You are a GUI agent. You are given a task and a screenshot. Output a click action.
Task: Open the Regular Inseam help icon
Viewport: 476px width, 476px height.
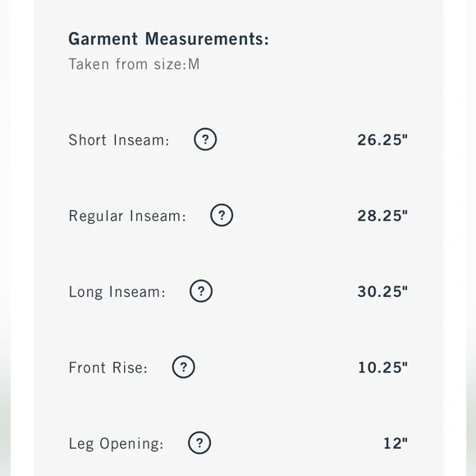(222, 215)
